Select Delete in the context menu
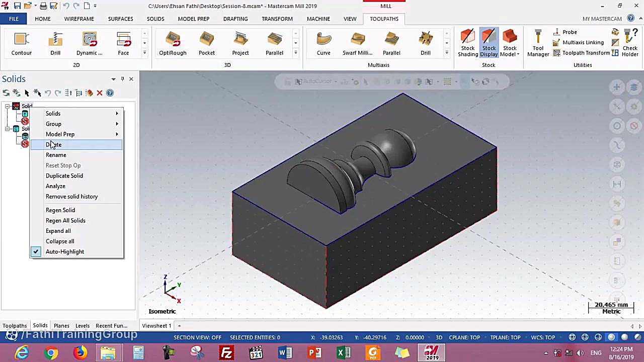The height and width of the screenshot is (362, 644). coord(76,145)
